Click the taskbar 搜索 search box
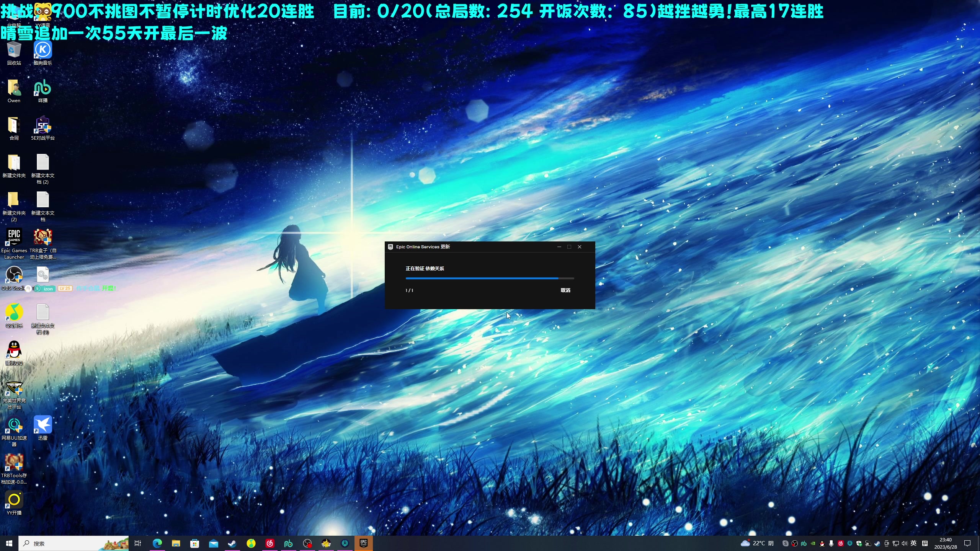This screenshot has width=980, height=551. click(73, 543)
